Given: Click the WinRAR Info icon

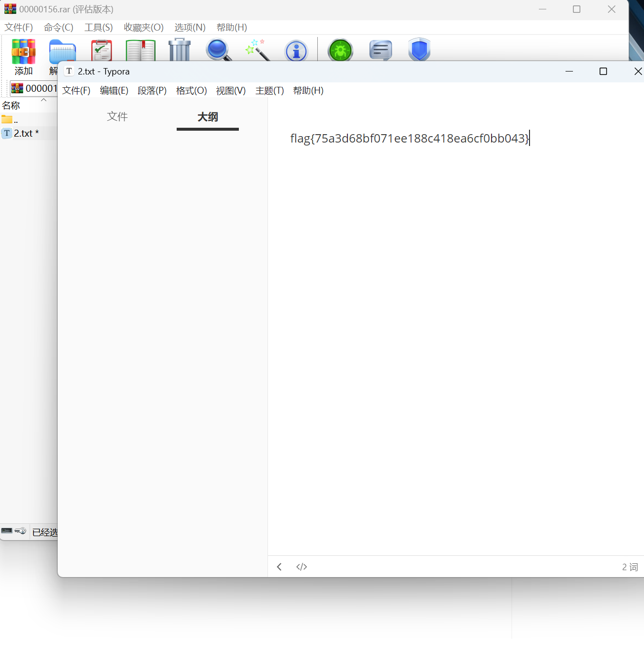Looking at the screenshot, I should coord(296,51).
